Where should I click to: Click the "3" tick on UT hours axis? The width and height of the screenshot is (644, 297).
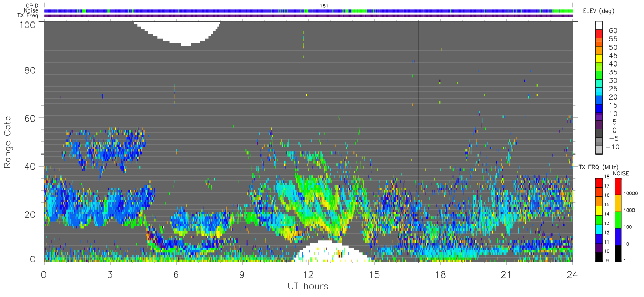pos(110,274)
